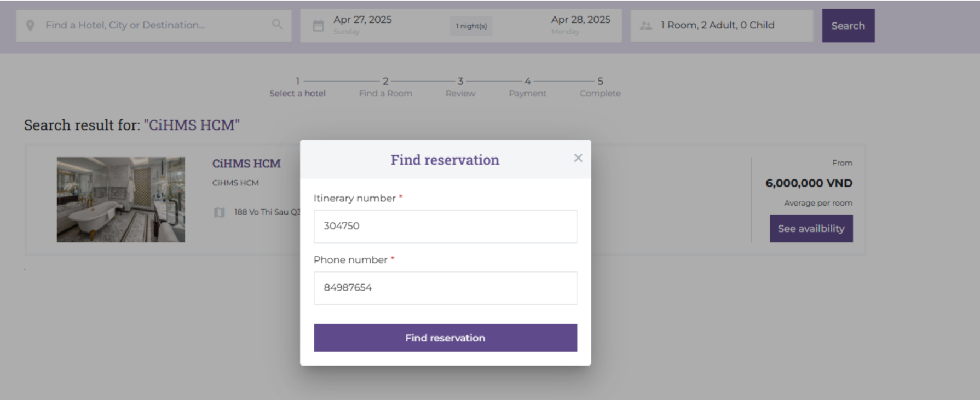The width and height of the screenshot is (980, 400).
Task: Click the magnifying glass search icon
Action: coord(277,25)
